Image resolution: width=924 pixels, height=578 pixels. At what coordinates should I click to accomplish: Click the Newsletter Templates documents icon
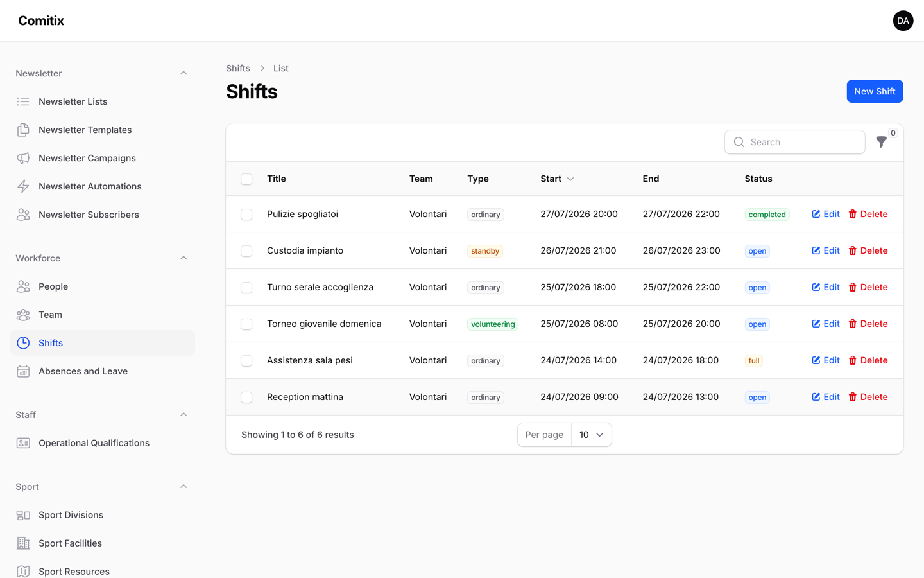[23, 130]
